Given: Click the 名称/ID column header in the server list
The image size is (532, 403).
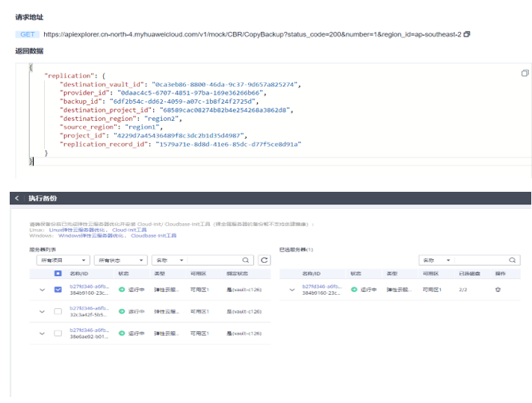Looking at the screenshot, I should coord(78,274).
